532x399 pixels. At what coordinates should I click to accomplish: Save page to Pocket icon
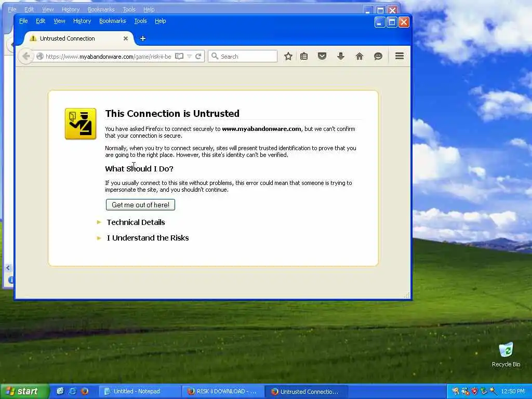click(322, 56)
